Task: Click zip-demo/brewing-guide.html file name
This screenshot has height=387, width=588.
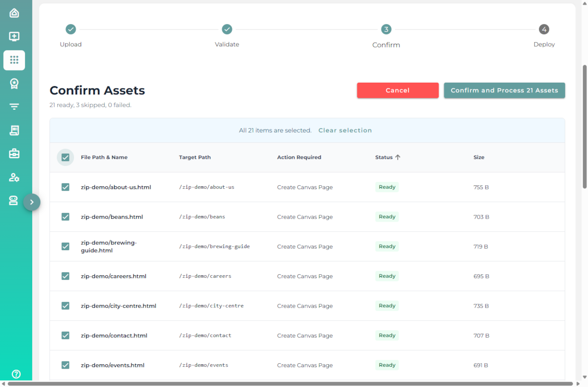Action: click(109, 247)
